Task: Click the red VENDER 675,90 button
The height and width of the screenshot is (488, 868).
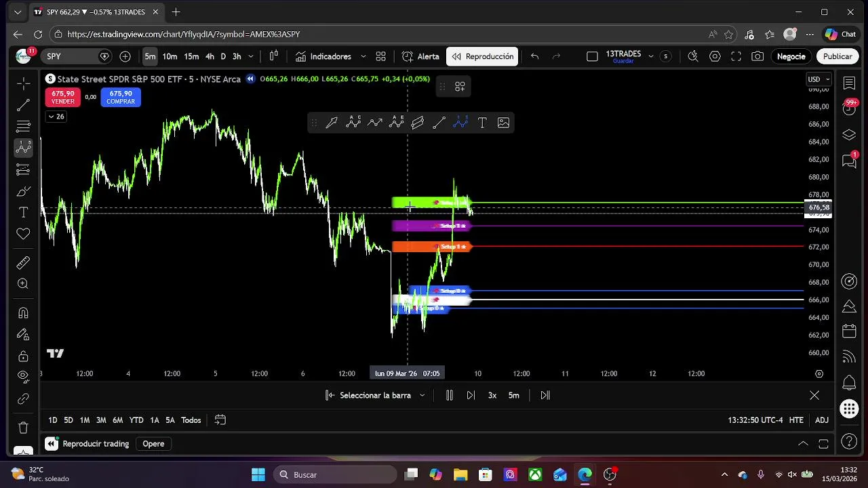Action: 62,97
